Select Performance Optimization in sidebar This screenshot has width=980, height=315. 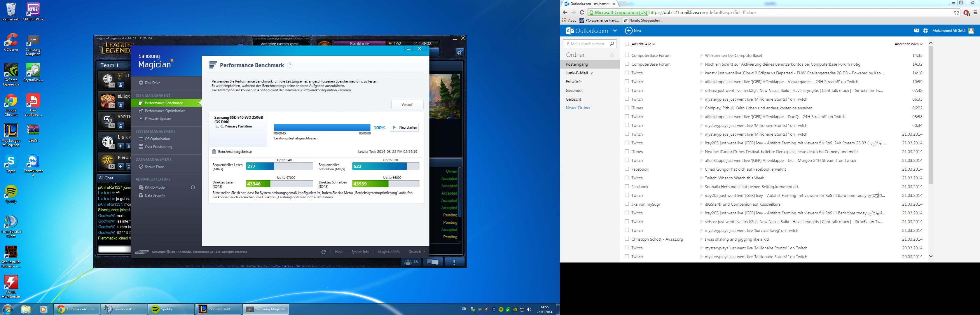(165, 111)
